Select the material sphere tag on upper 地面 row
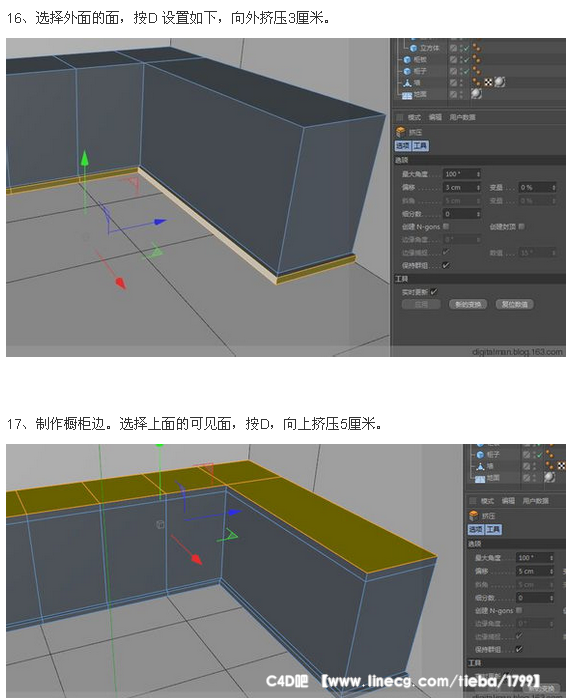Screen dimensions: 566x698 476,94
